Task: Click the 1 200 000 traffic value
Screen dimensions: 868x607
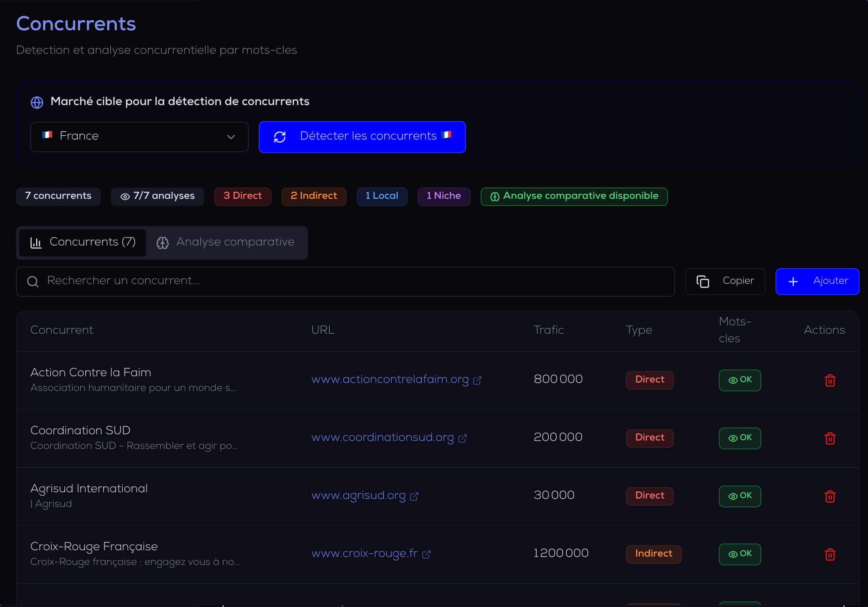Action: point(561,553)
